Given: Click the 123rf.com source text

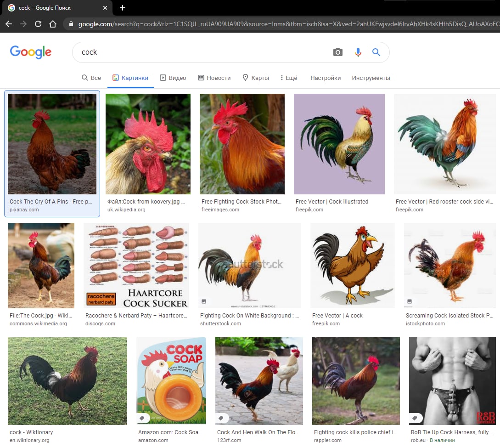Looking at the screenshot, I should (x=229, y=440).
